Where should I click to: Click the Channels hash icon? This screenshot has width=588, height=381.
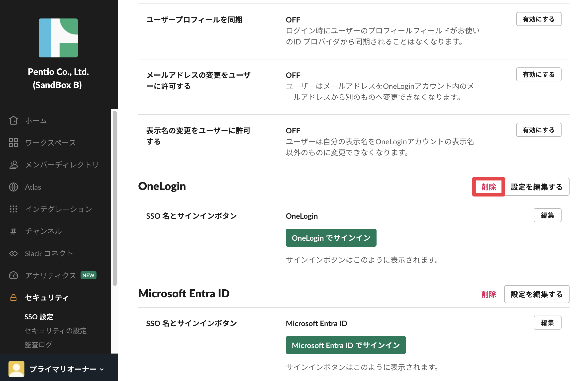click(x=13, y=231)
